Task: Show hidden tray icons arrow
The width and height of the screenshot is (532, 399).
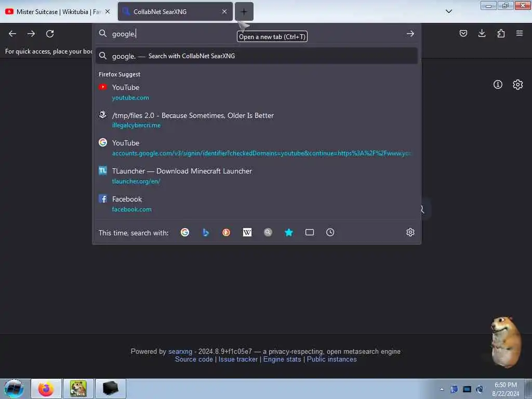Action: pyautogui.click(x=442, y=389)
